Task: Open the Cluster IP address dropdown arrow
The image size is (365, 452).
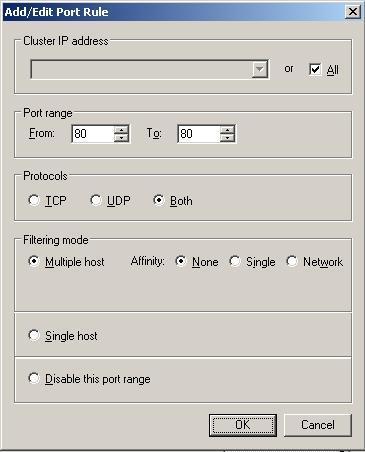Action: [x=260, y=69]
